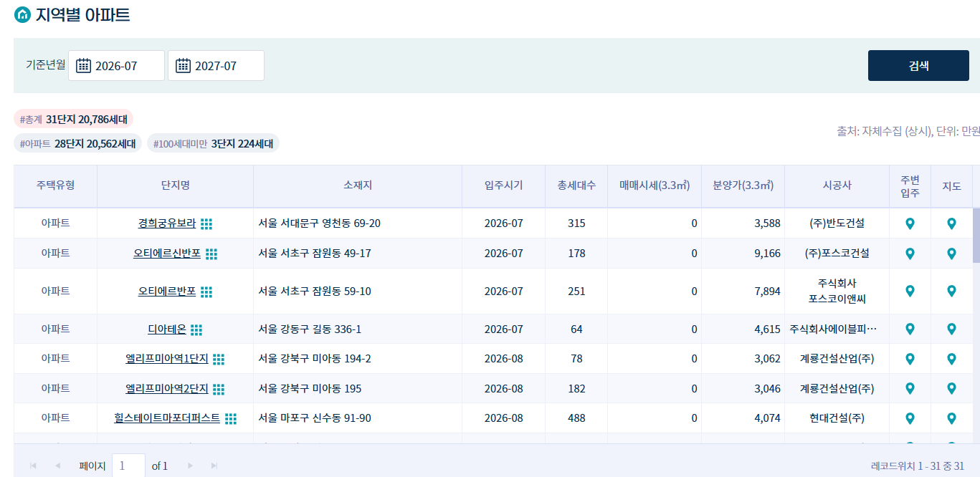This screenshot has height=477, width=980.
Task: Go to last page arrow
Action: pos(214,466)
